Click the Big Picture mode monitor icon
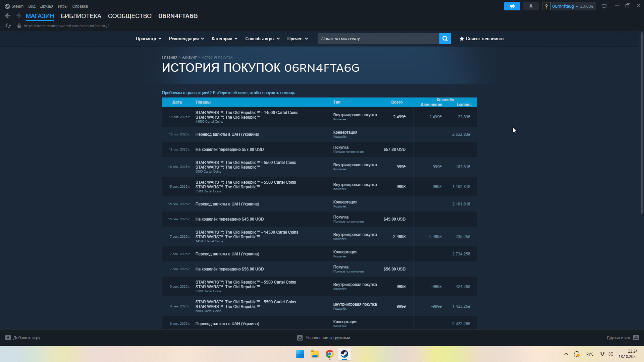The width and height of the screenshot is (644, 362). pos(604,6)
